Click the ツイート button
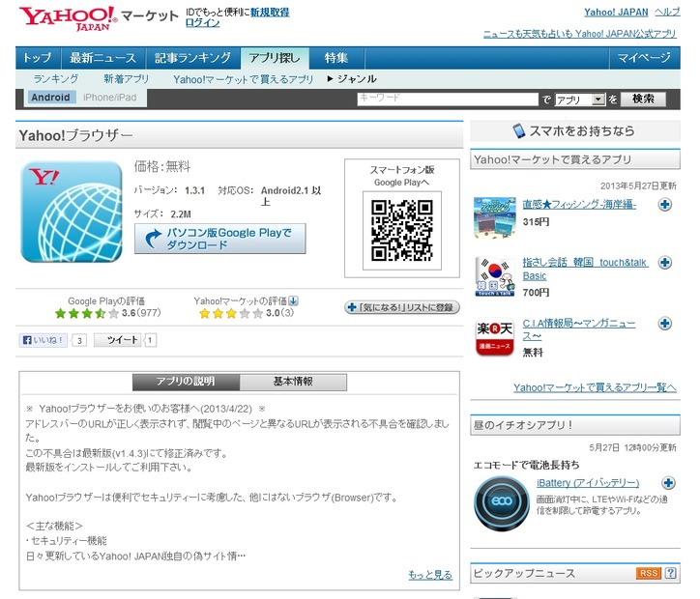This screenshot has width=700, height=599. coord(118,340)
